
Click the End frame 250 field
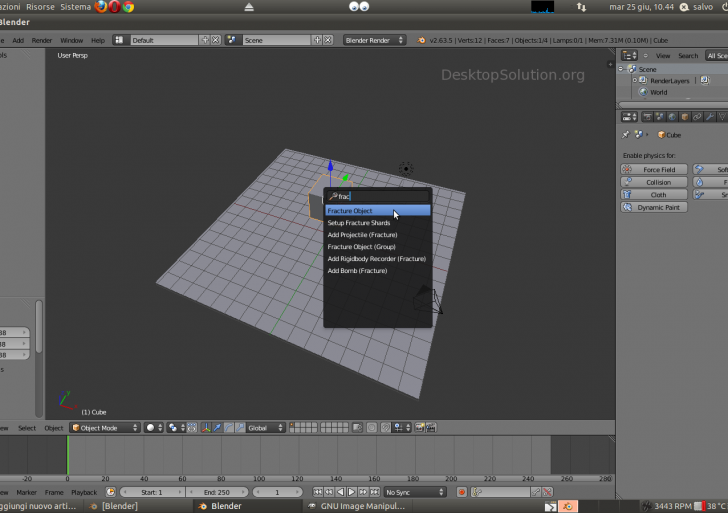pos(216,492)
